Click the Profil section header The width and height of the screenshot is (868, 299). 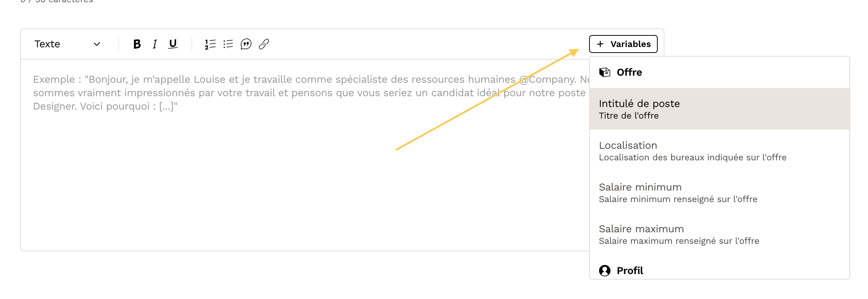pyautogui.click(x=630, y=270)
